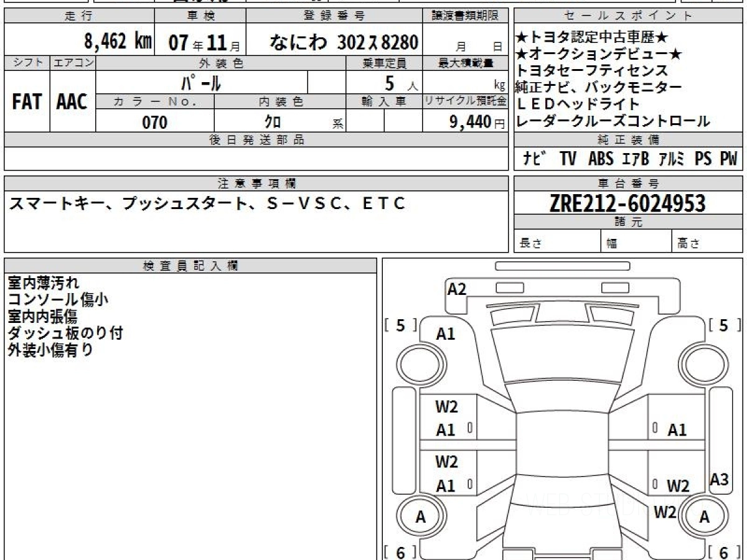The image size is (747, 560).
Task: Select the 外装色 header
Action: [221, 63]
